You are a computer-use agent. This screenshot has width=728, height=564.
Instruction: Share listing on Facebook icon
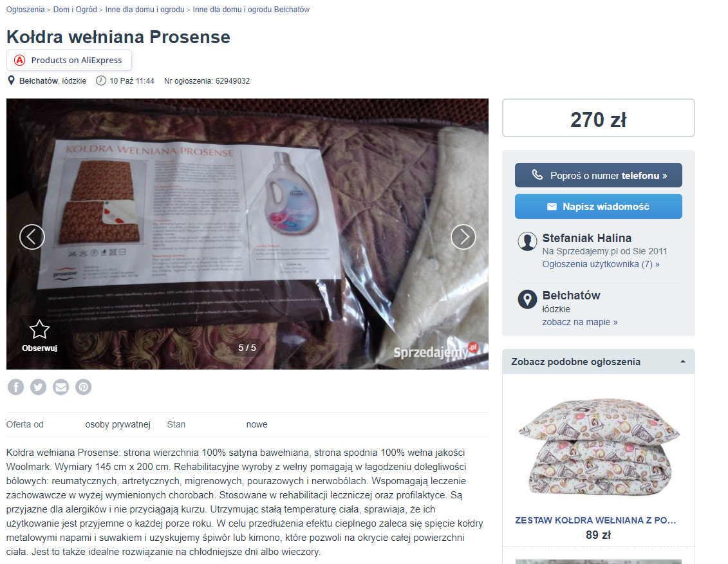click(16, 387)
